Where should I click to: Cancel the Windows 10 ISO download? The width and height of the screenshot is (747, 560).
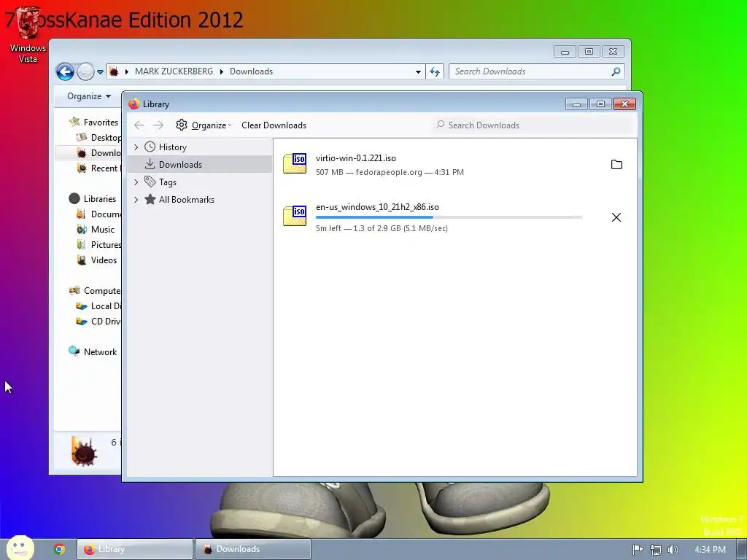[616, 217]
